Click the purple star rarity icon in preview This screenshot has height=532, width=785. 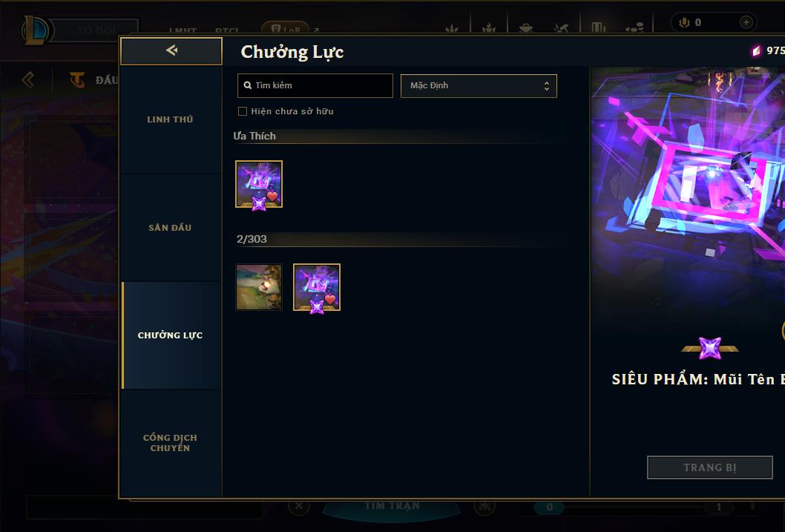point(710,348)
